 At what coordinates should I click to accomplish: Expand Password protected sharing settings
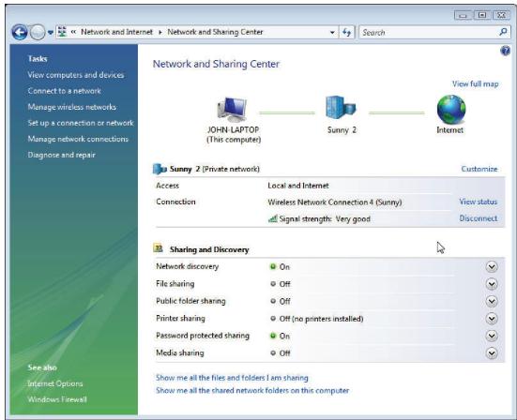coord(492,336)
